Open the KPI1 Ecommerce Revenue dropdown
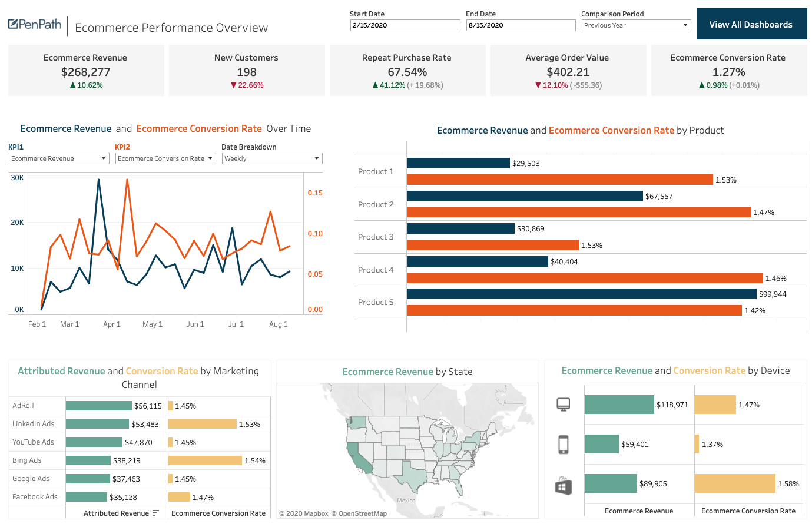 click(x=59, y=158)
